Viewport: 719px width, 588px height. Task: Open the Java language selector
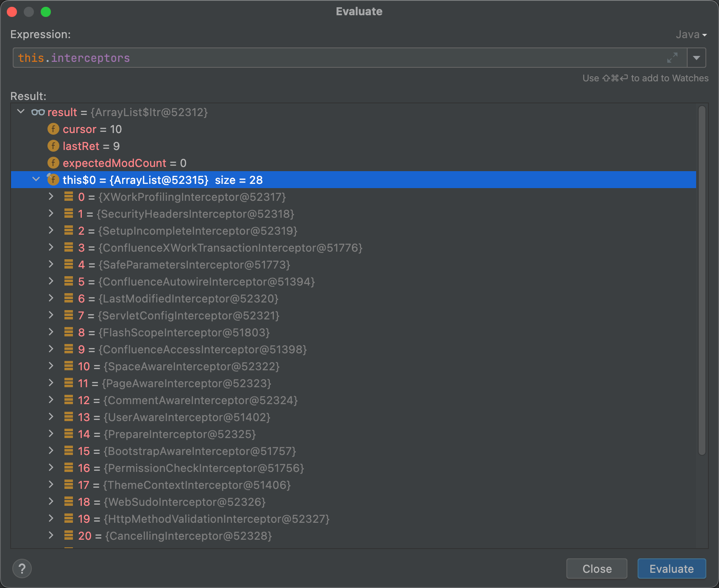coord(691,34)
